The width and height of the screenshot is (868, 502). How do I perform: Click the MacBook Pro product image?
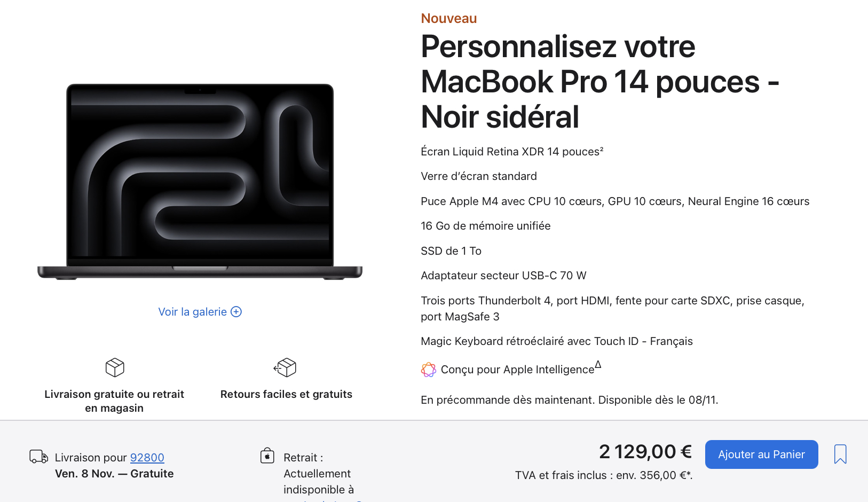(200, 182)
